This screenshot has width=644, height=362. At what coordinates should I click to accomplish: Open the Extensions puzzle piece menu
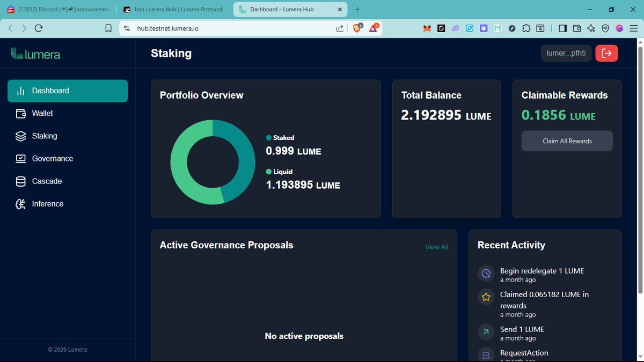coord(526,28)
